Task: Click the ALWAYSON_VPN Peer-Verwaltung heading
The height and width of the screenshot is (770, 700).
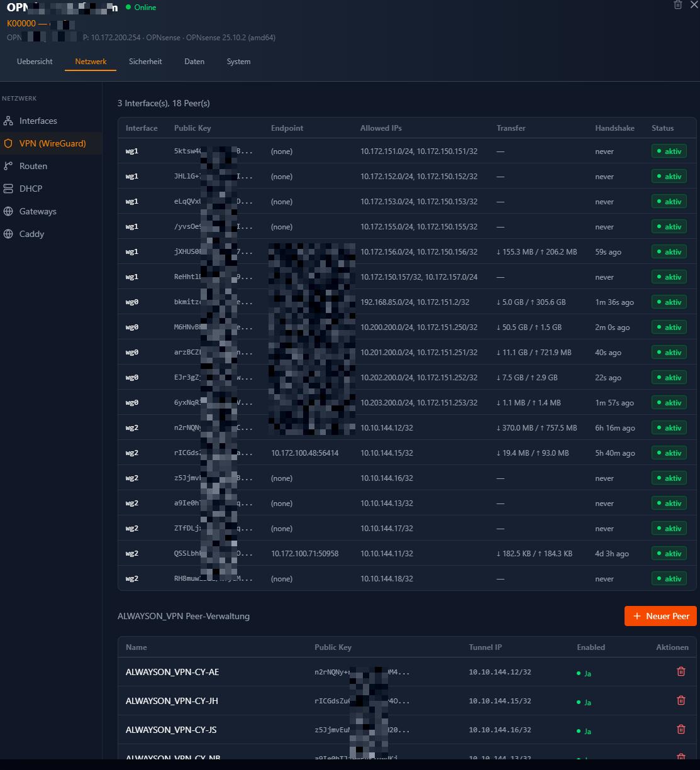Action: tap(184, 616)
